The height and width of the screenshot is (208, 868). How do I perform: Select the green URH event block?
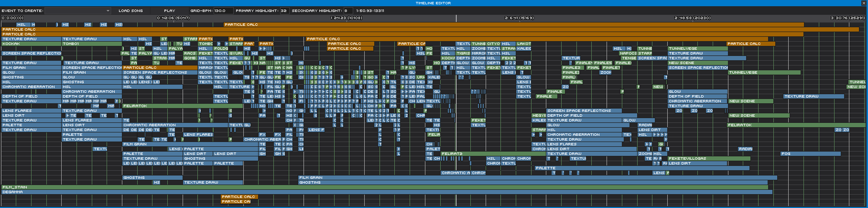coord(420,77)
